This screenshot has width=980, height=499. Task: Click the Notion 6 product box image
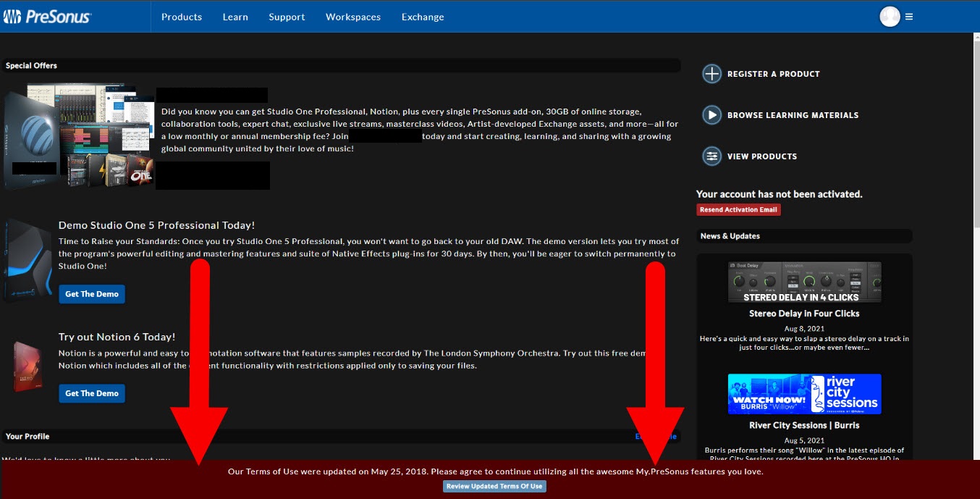pyautogui.click(x=27, y=366)
